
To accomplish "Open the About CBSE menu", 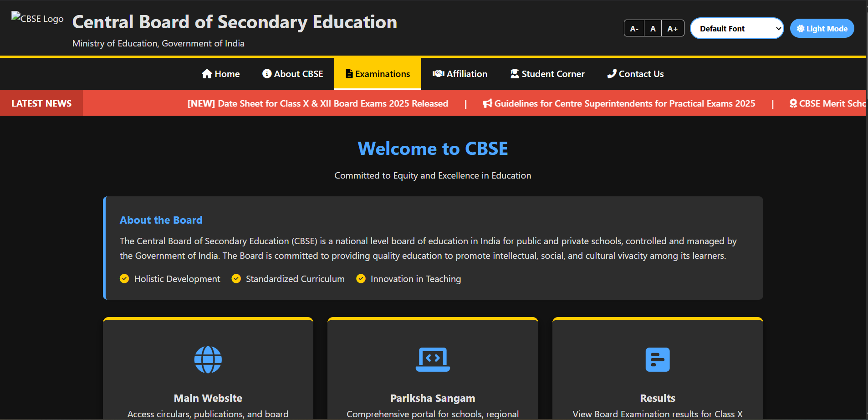I will [292, 74].
